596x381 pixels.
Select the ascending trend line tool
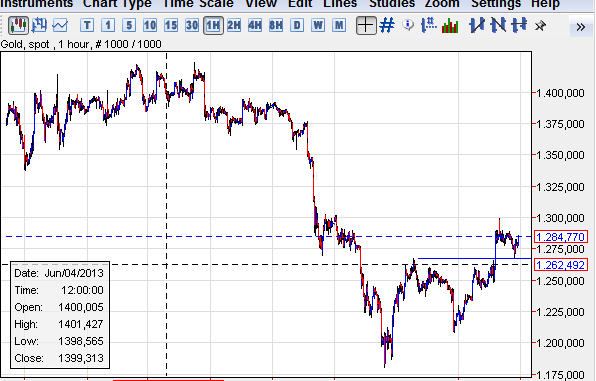click(x=477, y=25)
